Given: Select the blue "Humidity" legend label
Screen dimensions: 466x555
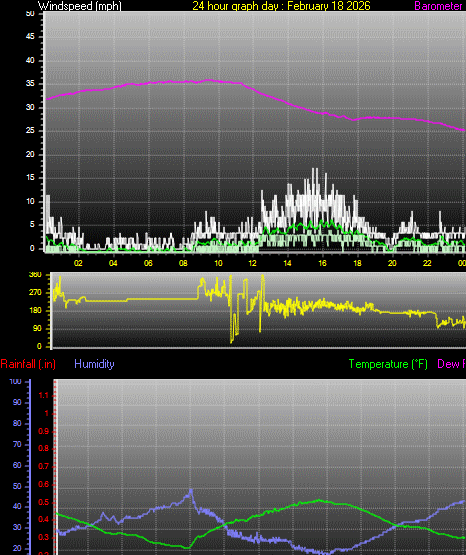Looking at the screenshot, I should [x=94, y=364].
